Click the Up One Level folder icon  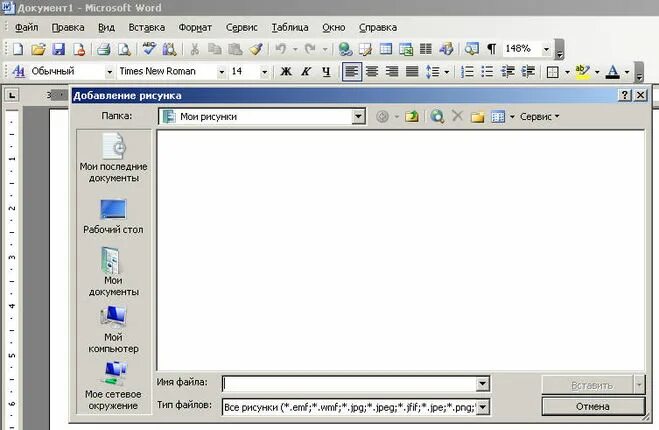412,116
